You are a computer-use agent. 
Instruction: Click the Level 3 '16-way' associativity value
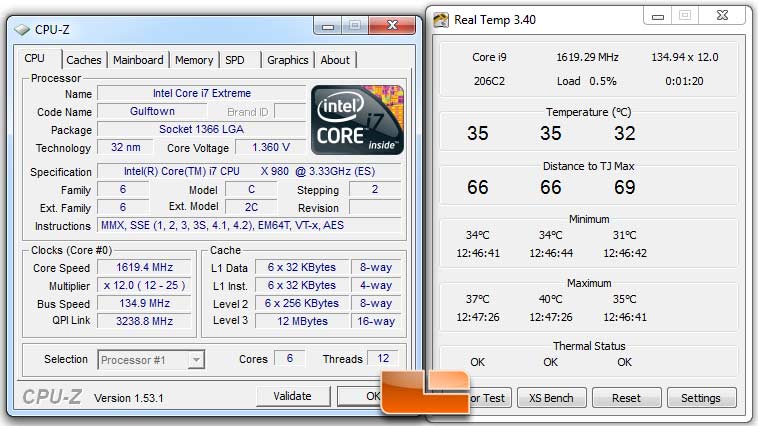376,321
